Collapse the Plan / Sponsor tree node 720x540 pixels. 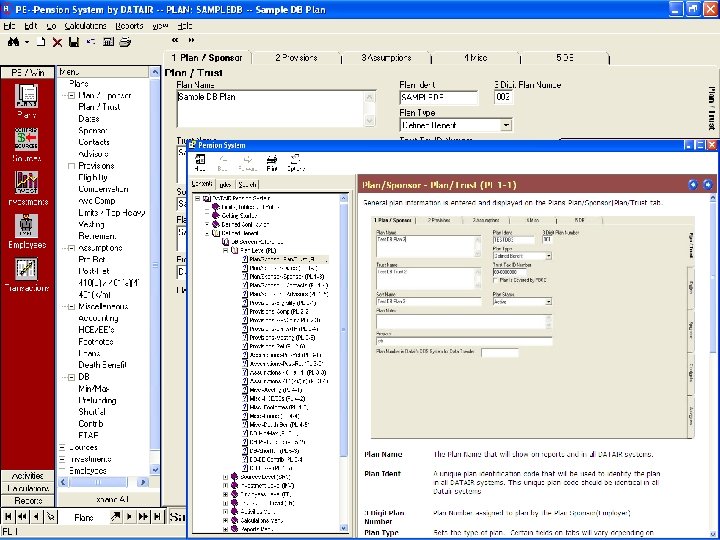pos(70,96)
